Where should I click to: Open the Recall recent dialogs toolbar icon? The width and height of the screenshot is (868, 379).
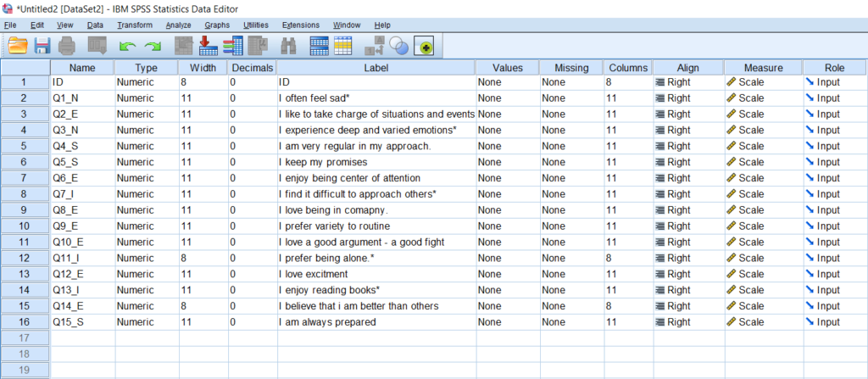[x=96, y=45]
